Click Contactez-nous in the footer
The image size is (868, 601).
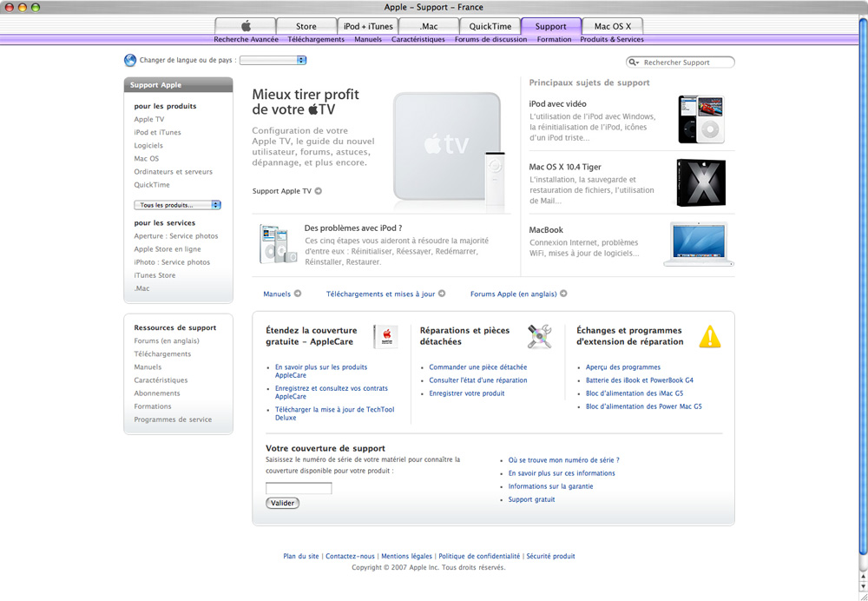[x=350, y=556]
